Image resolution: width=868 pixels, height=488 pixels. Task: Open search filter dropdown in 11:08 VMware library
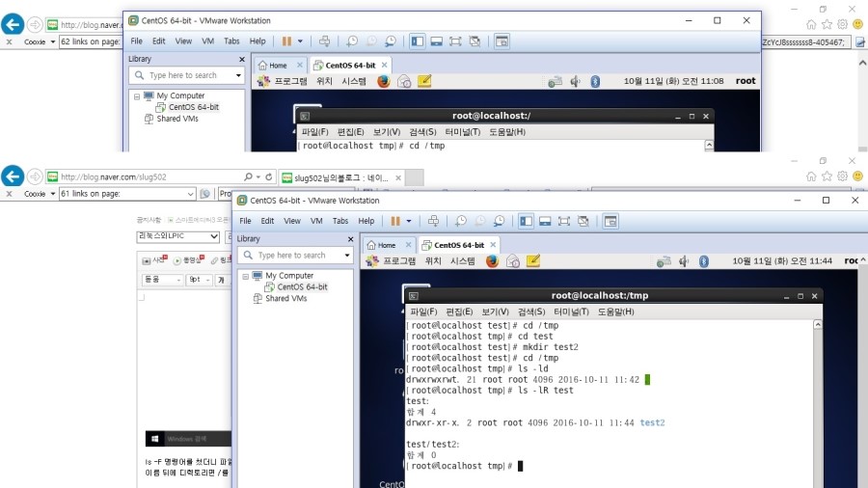point(238,75)
